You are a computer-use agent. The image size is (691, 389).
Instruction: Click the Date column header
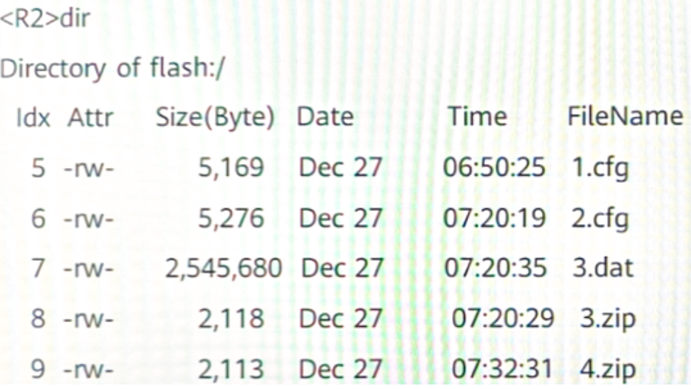tap(325, 117)
